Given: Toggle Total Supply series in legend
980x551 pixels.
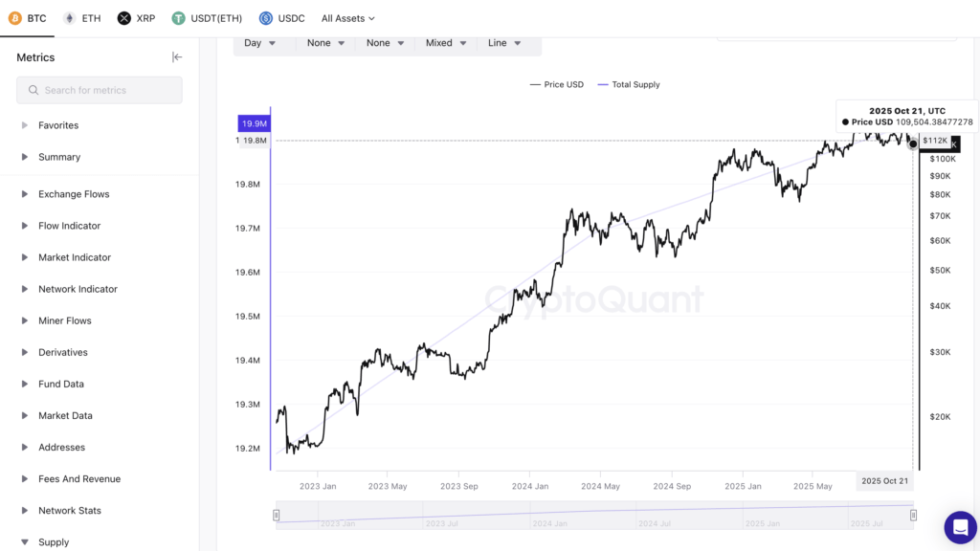Looking at the screenshot, I should click(629, 84).
